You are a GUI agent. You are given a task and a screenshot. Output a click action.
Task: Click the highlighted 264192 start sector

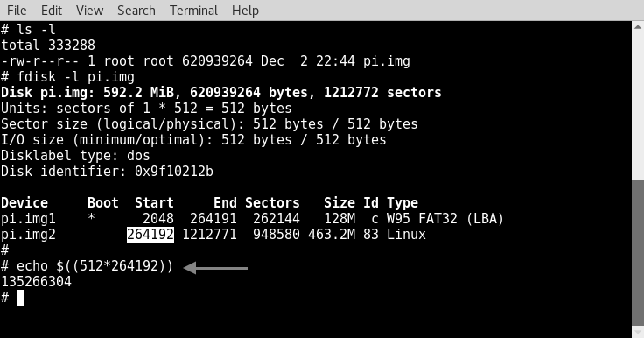pos(150,235)
